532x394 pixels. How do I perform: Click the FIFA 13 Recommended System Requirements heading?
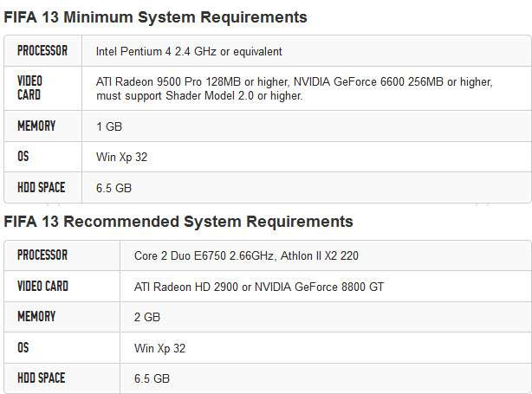(178, 222)
